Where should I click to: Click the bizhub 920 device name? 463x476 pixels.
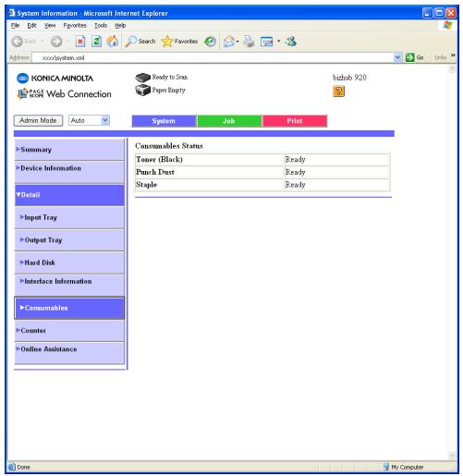coord(349,78)
